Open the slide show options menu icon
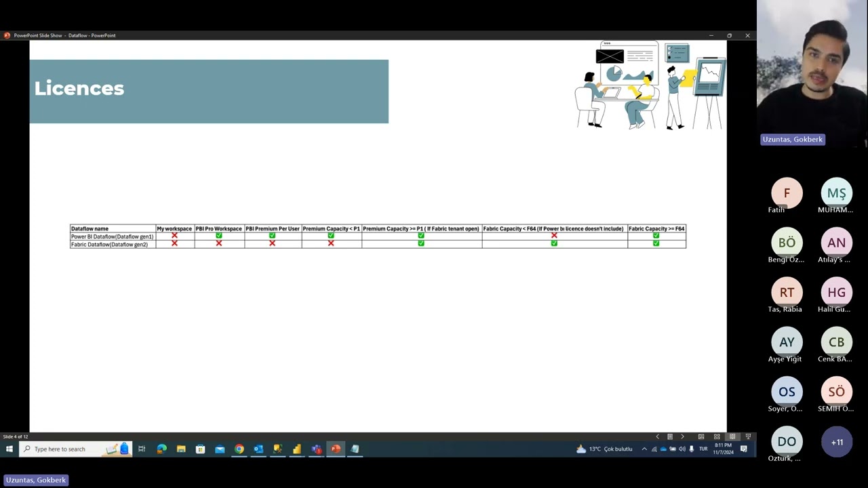This screenshot has height=488, width=868. coord(670,436)
